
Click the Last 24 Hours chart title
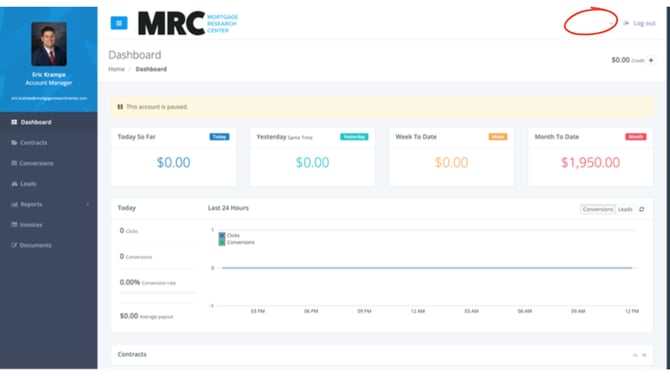click(x=228, y=208)
